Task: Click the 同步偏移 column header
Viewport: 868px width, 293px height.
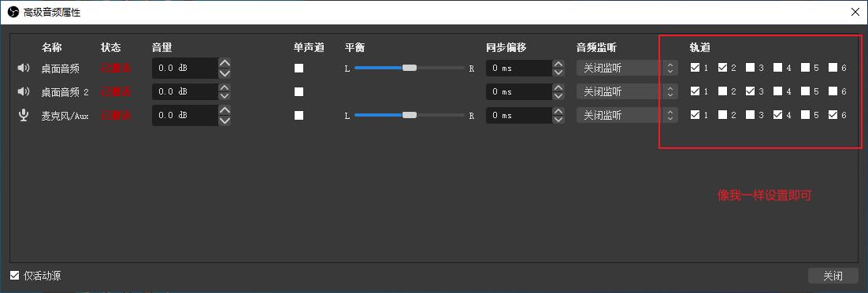Action: pos(506,47)
